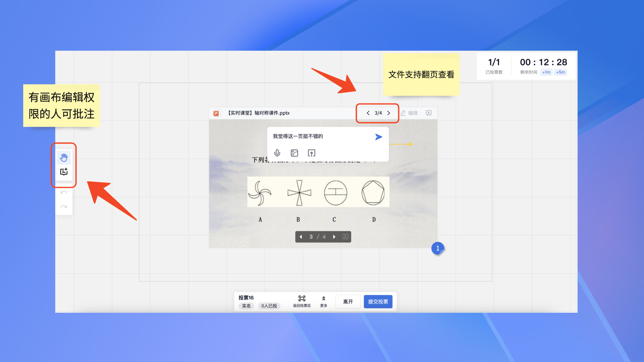
Task: Send the comment with blue arrow
Action: (379, 137)
